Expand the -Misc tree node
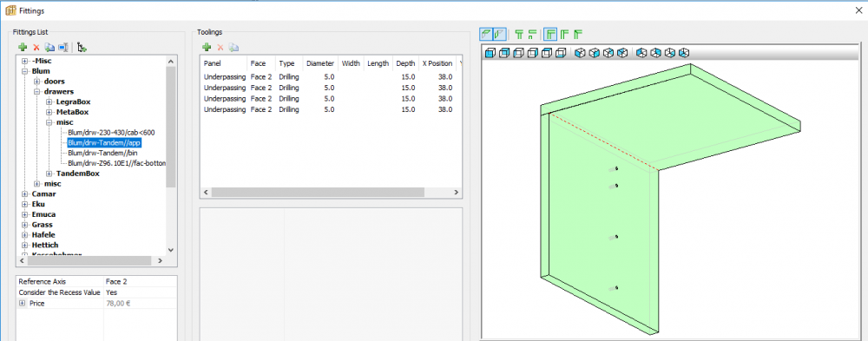868x341 pixels. click(x=25, y=62)
